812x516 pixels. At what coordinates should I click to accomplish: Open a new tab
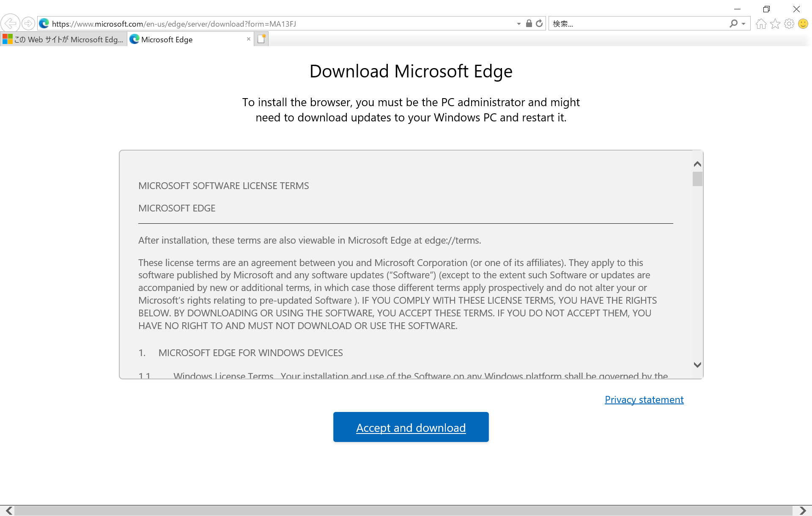click(x=261, y=39)
